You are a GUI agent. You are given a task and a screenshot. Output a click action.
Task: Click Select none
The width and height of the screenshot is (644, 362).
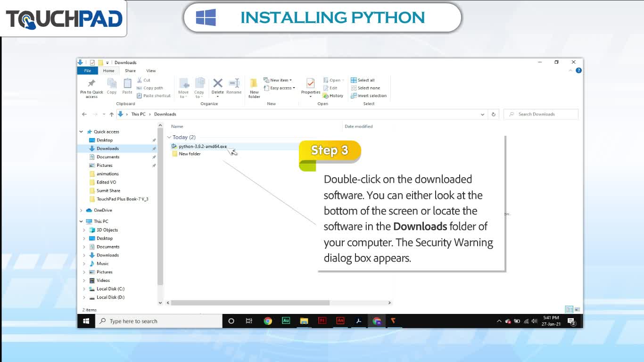(365, 88)
